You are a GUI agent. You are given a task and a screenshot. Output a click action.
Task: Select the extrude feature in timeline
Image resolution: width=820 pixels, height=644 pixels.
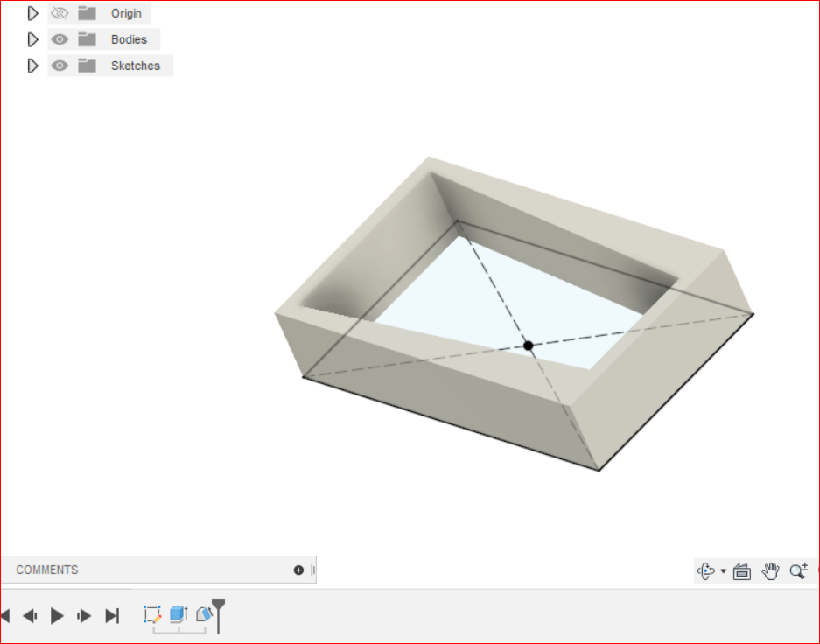tap(179, 614)
